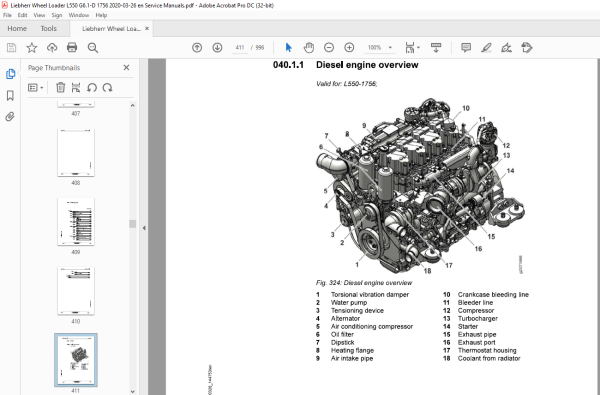The height and width of the screenshot is (395, 600).
Task: Open the Sign menu
Action: click(57, 15)
